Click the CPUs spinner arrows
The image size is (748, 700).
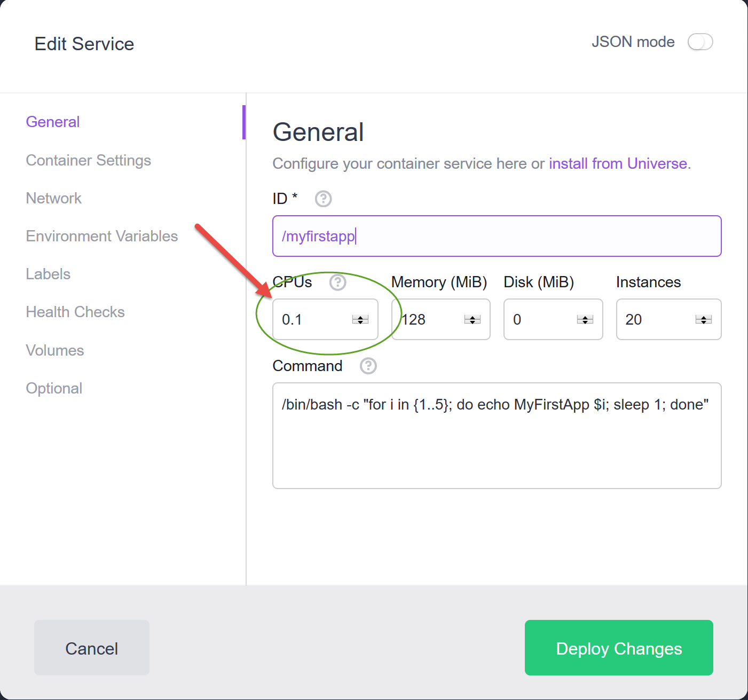click(360, 319)
